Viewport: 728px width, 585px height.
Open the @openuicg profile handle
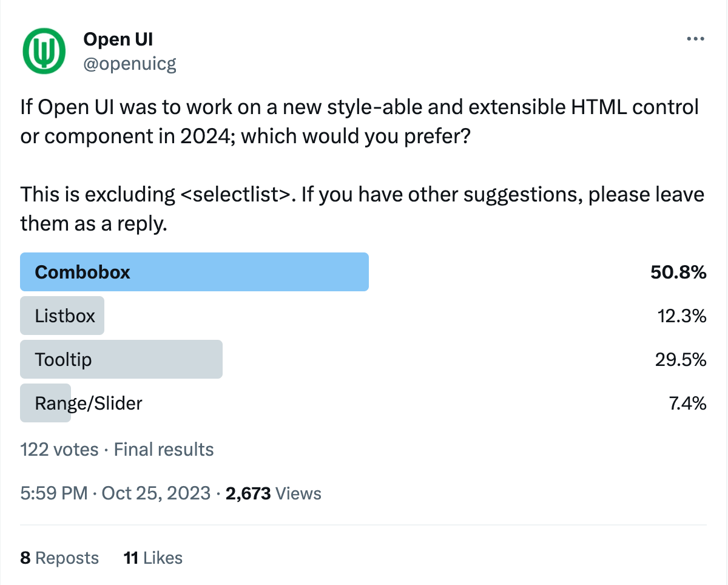click(130, 63)
